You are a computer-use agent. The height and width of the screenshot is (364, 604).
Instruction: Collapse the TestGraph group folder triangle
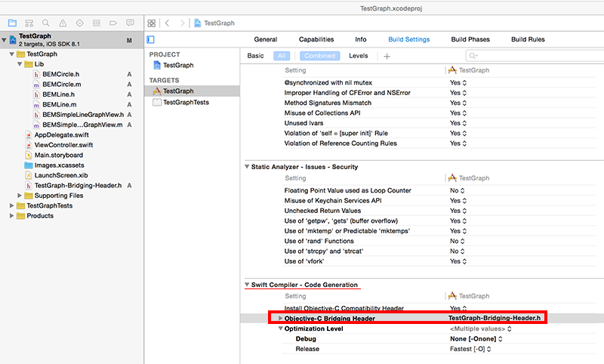(x=12, y=54)
